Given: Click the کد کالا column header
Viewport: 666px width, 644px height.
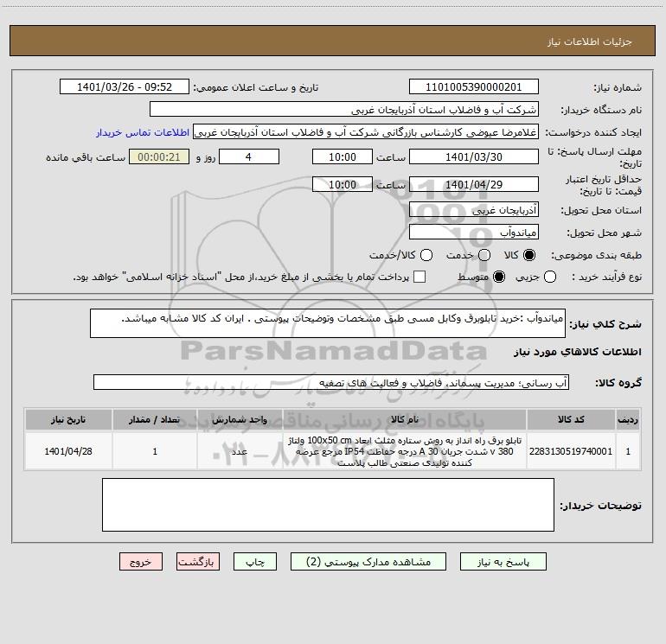Looking at the screenshot, I should [571, 419].
